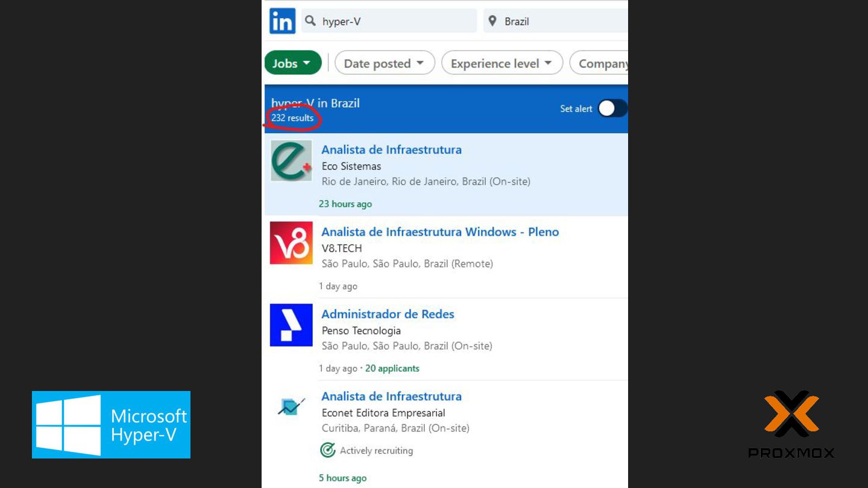Click the Actively recruiting target icon
Image resolution: width=868 pixels, height=488 pixels.
327,450
